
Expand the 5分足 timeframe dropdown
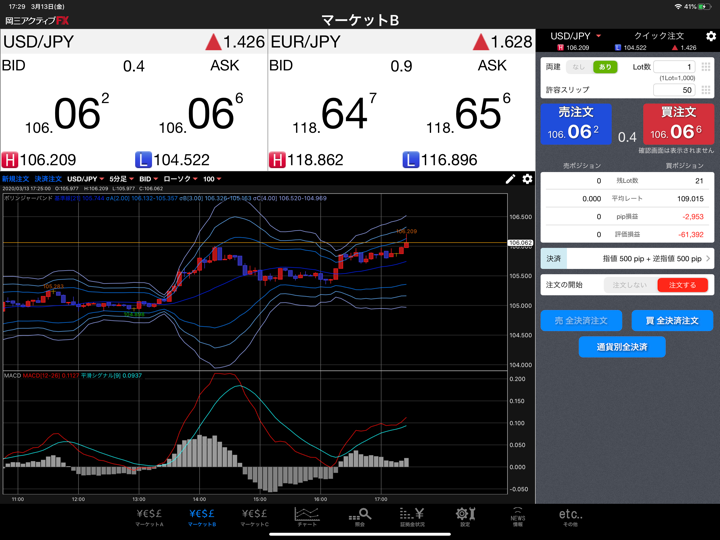click(120, 179)
